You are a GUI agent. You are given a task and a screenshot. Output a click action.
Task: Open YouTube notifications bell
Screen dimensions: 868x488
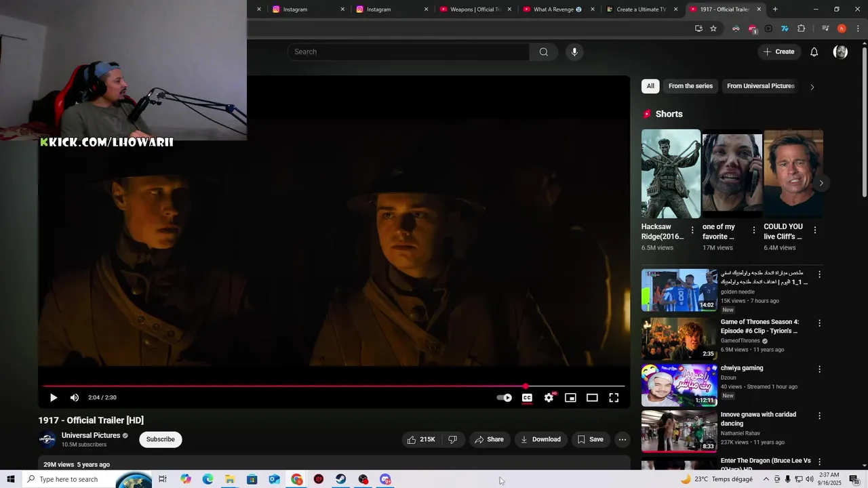point(814,52)
